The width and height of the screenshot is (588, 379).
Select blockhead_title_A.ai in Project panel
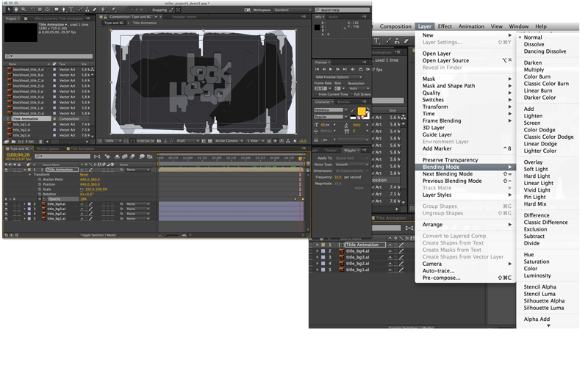point(29,70)
